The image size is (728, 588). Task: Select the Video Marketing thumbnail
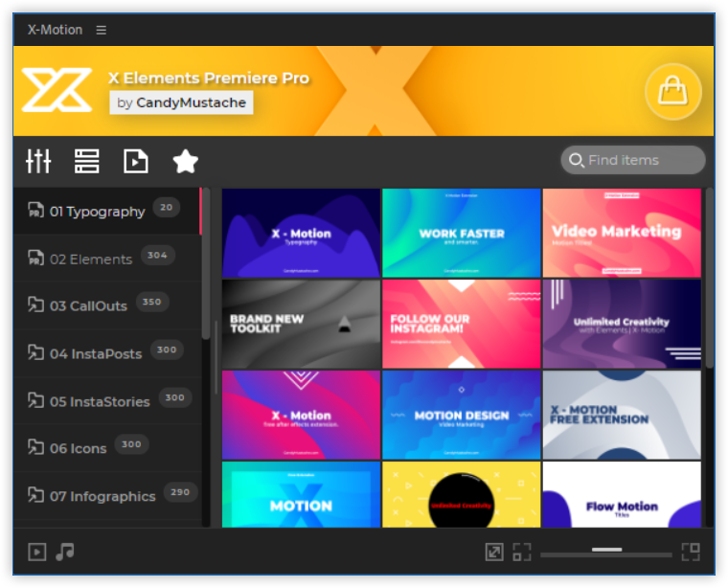[622, 233]
